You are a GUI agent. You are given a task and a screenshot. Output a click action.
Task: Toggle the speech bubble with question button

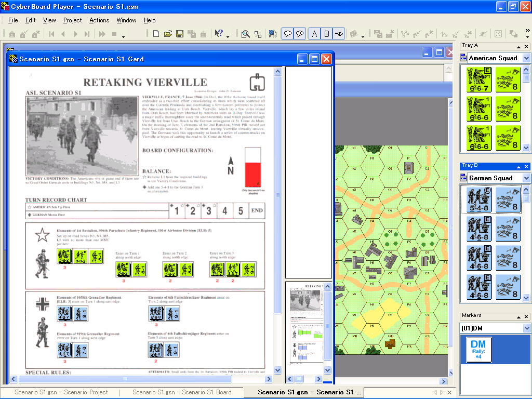coord(300,34)
